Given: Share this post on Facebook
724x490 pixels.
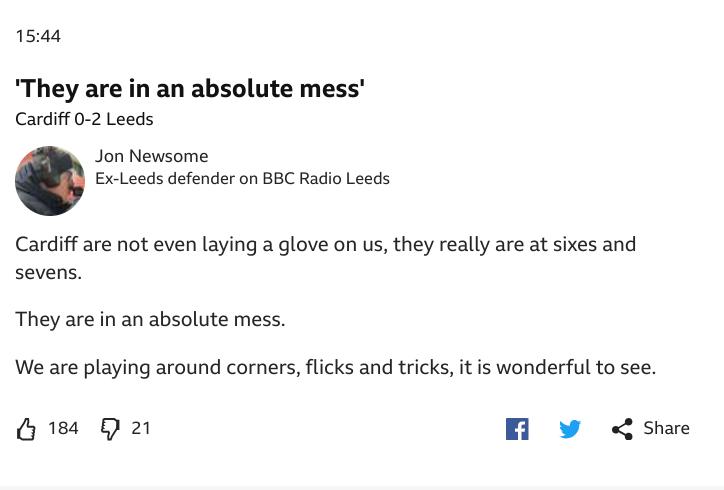Looking at the screenshot, I should (x=517, y=429).
